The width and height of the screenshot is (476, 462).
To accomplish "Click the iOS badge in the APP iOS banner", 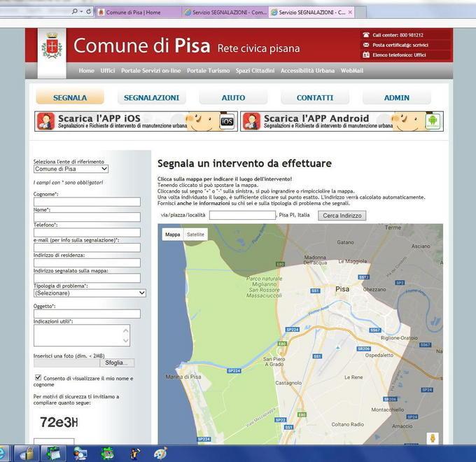I will click(227, 121).
